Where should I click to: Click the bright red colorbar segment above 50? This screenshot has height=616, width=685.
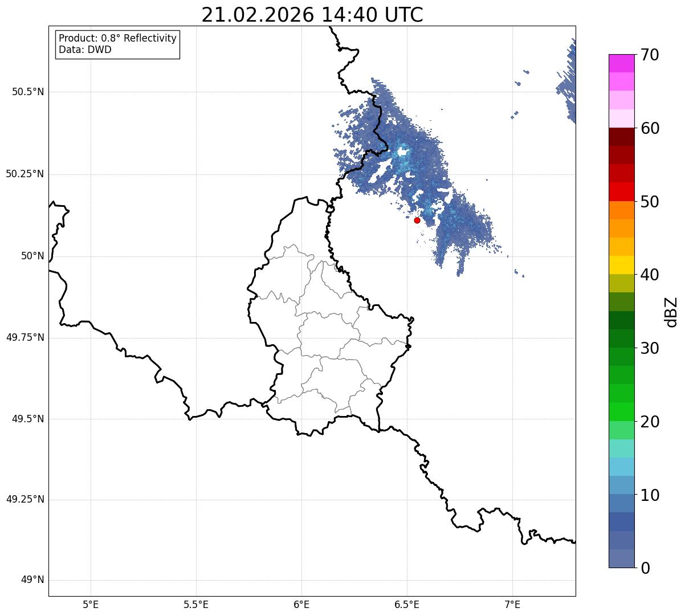[622, 191]
